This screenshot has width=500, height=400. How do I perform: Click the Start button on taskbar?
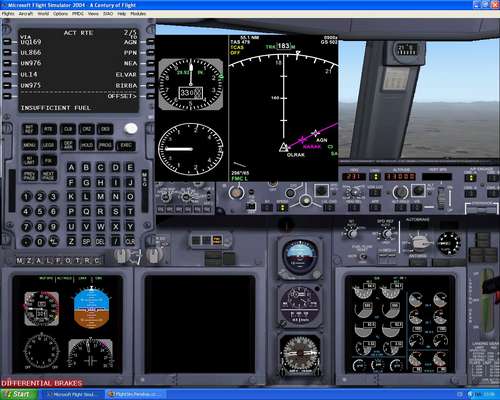tap(19, 394)
